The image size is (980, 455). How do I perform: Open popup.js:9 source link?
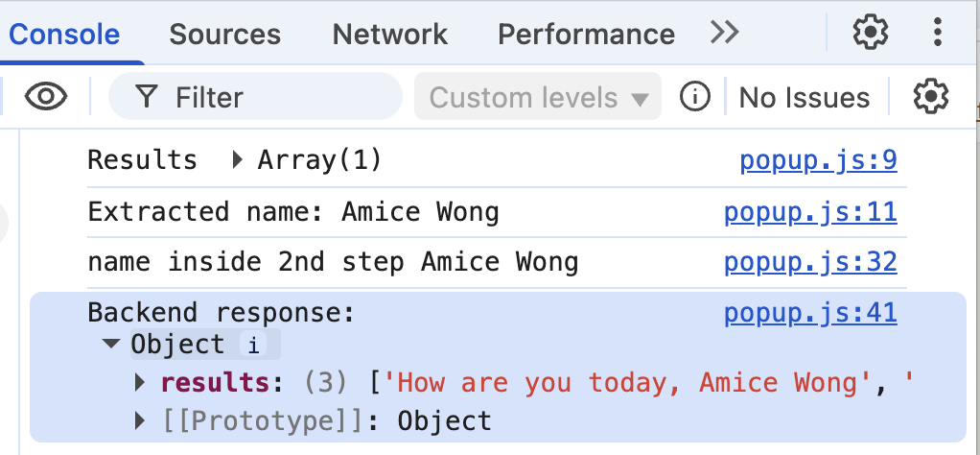818,160
